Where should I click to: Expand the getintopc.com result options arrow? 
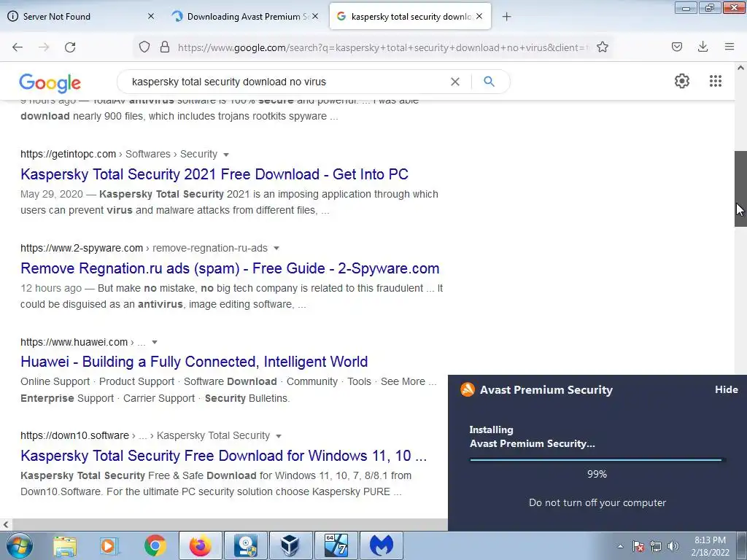(226, 155)
